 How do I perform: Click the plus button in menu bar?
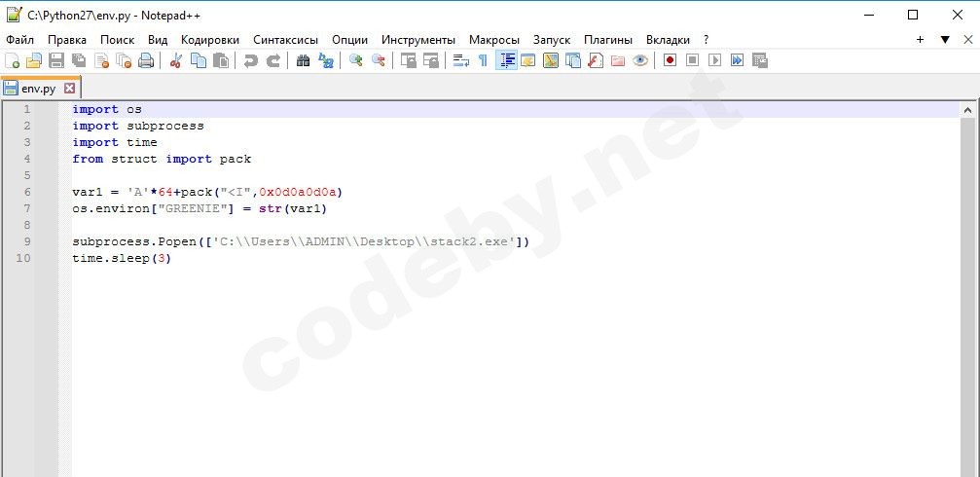click(x=920, y=39)
